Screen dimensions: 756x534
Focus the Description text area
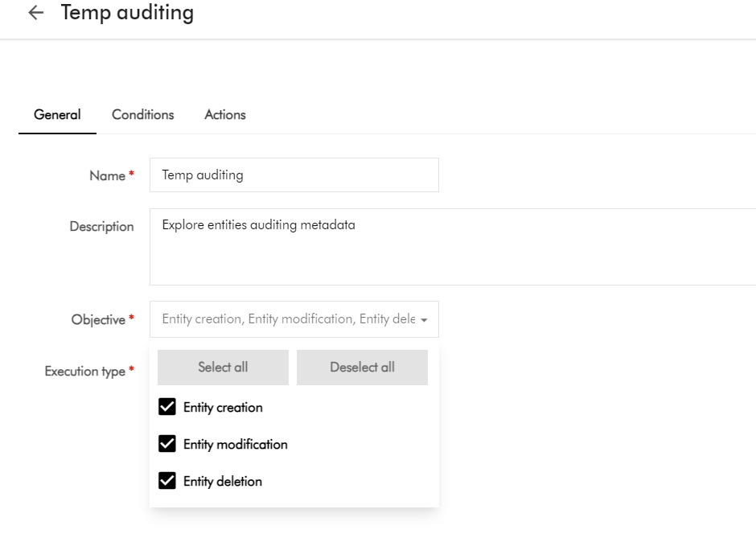click(450, 246)
